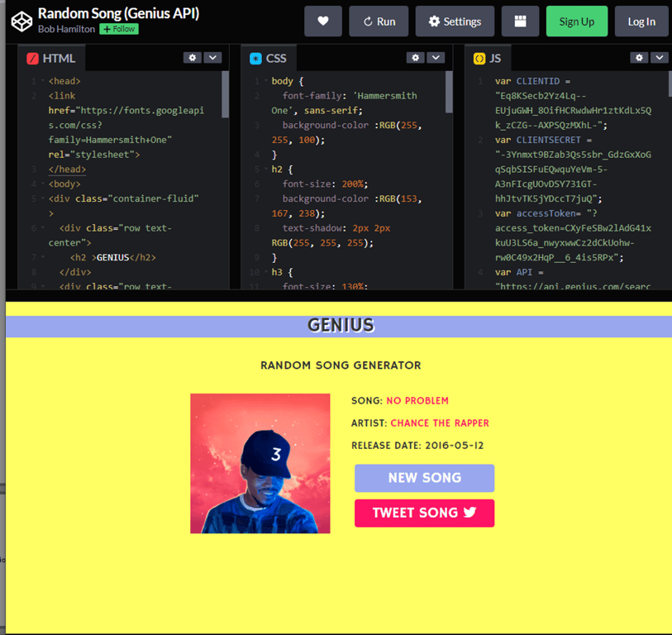Expand the HTML editor dropdown arrow

(212, 57)
